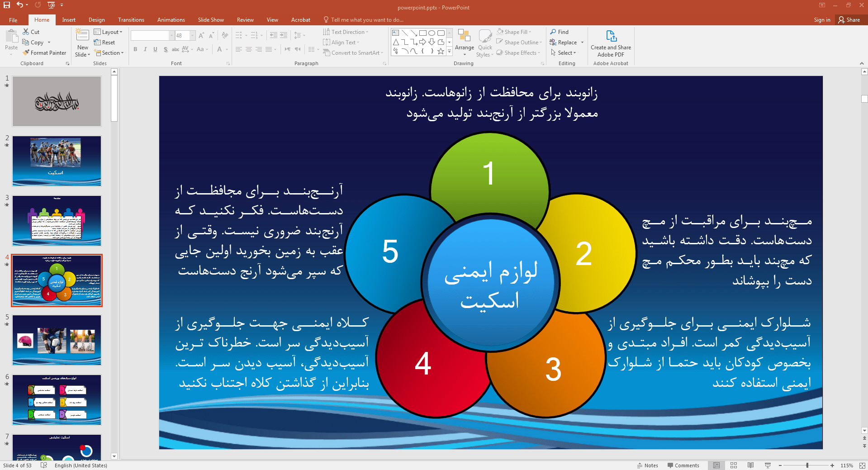Image resolution: width=868 pixels, height=470 pixels.
Task: Switch to the Insert tab
Action: (69, 20)
